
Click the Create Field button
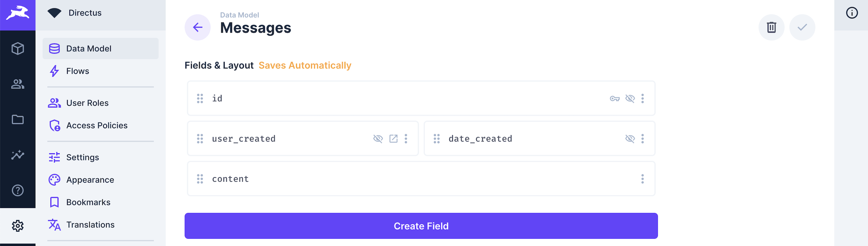(421, 226)
